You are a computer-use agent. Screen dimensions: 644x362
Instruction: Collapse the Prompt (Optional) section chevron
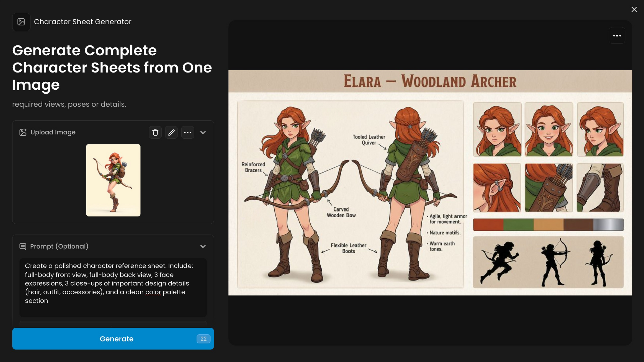pos(203,246)
